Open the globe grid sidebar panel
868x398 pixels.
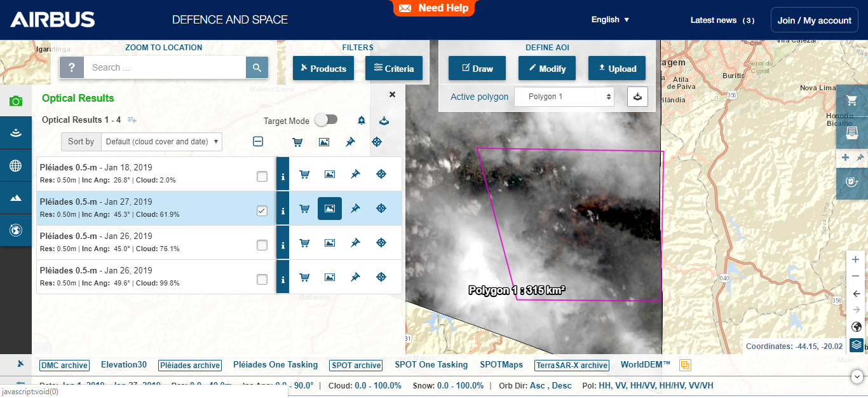point(16,166)
